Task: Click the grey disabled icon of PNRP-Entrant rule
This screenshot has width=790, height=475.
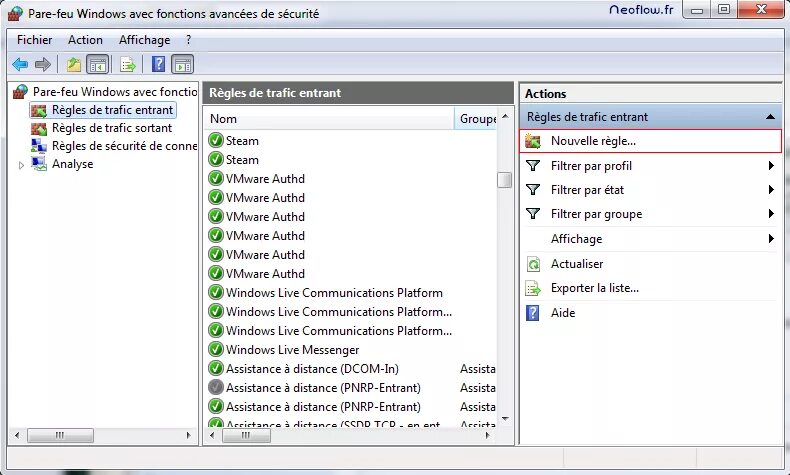Action: 216,387
